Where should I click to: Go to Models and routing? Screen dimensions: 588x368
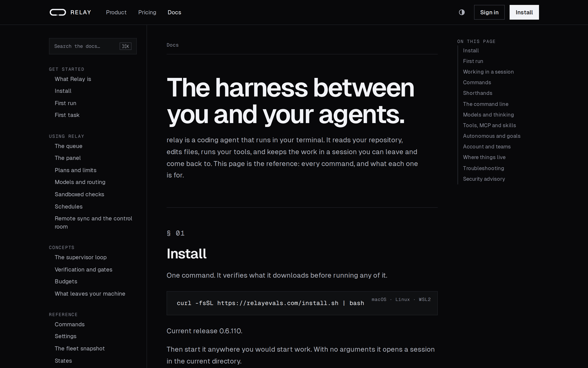point(80,182)
